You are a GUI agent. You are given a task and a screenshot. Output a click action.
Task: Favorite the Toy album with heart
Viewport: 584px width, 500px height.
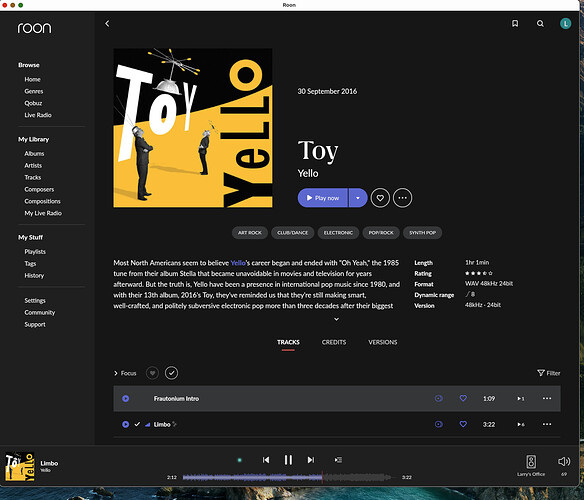pos(380,198)
